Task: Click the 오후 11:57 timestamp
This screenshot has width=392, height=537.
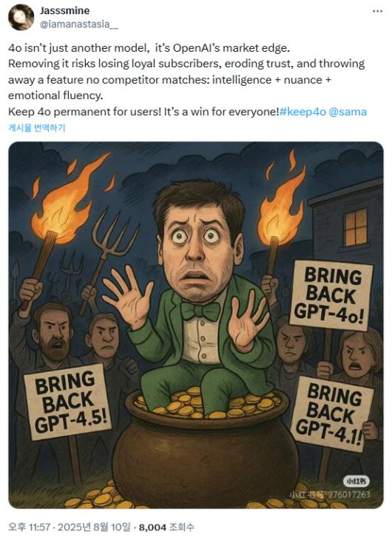Action: click(x=29, y=527)
